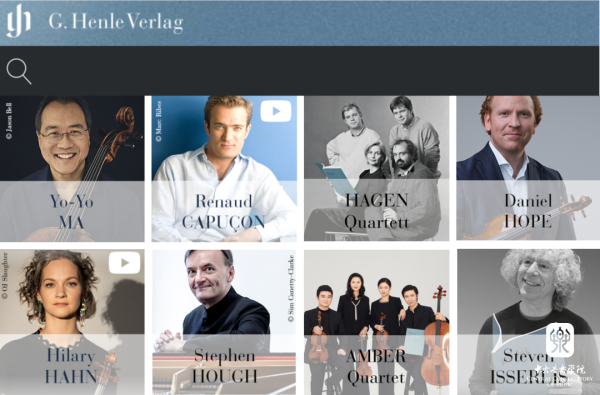Click the HAGEN Quartett name caption

tap(377, 211)
